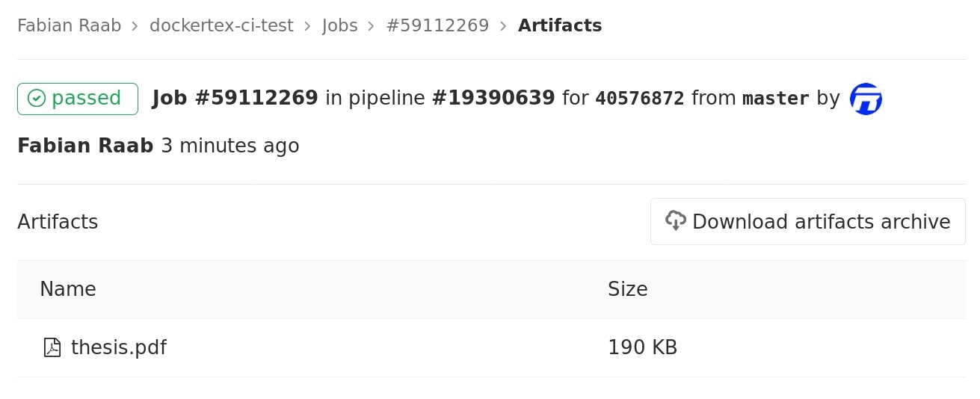Download artifacts archive

[x=807, y=222]
